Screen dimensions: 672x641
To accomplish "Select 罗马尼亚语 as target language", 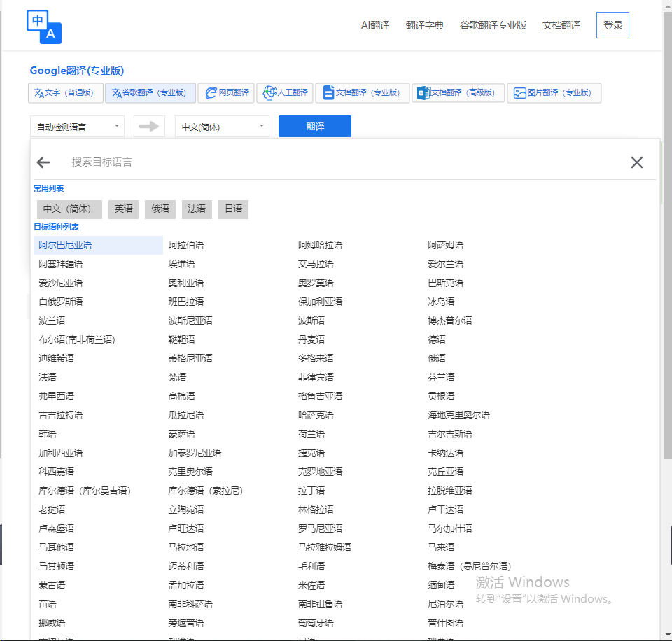I will click(x=320, y=528).
